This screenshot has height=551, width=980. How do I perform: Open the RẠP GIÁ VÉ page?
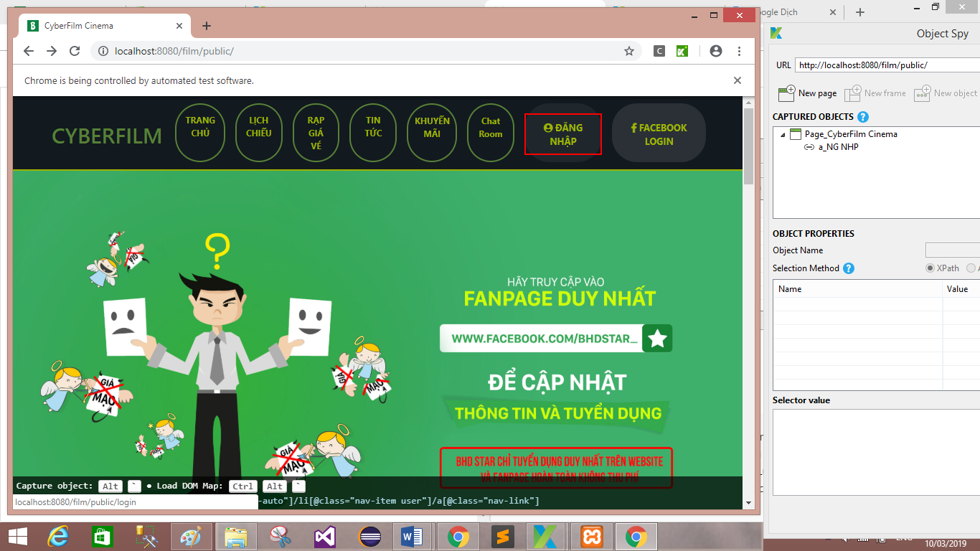pos(316,133)
